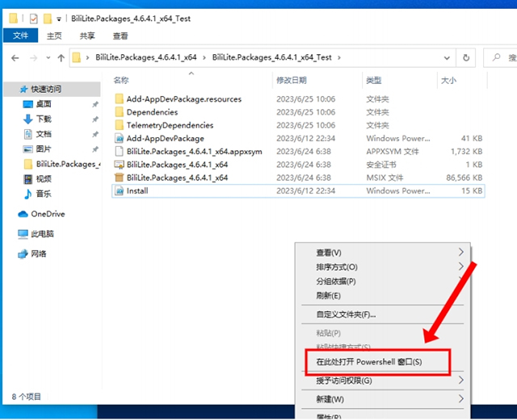Screen dimensions: 517x420
Task: Open 下载 in the sidebar
Action: [x=44, y=119]
